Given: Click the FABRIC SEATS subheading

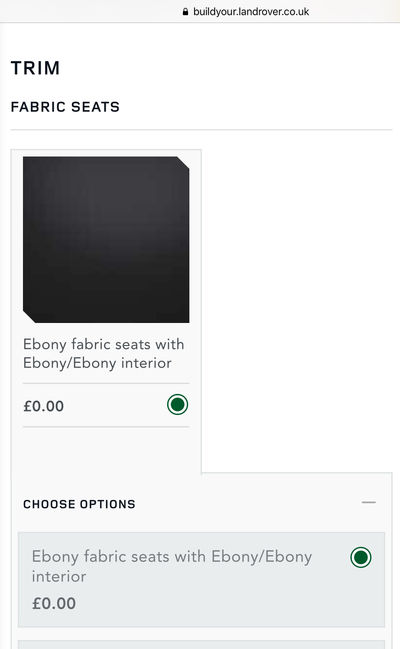Looking at the screenshot, I should 65,107.
